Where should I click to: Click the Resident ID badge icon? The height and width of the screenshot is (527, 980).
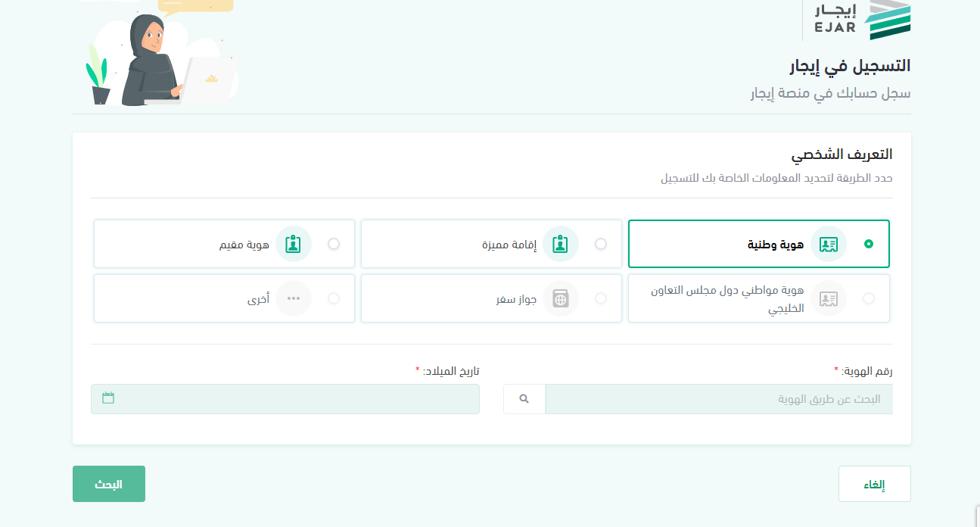click(294, 244)
